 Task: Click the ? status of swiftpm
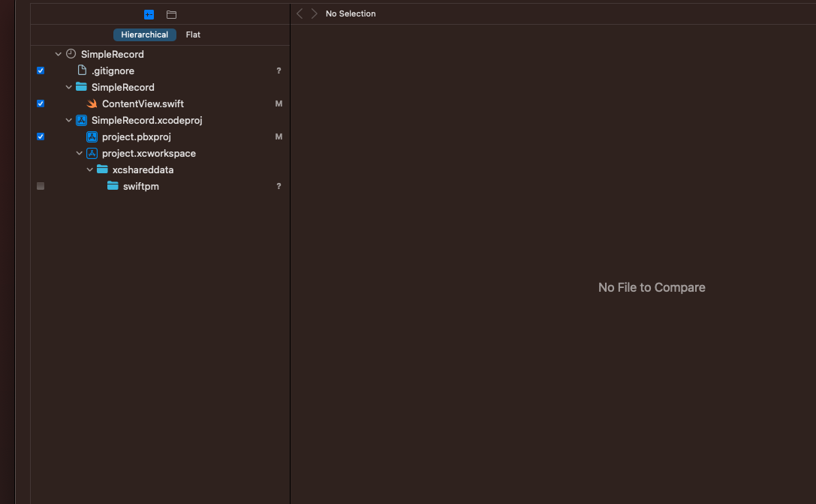(279, 186)
